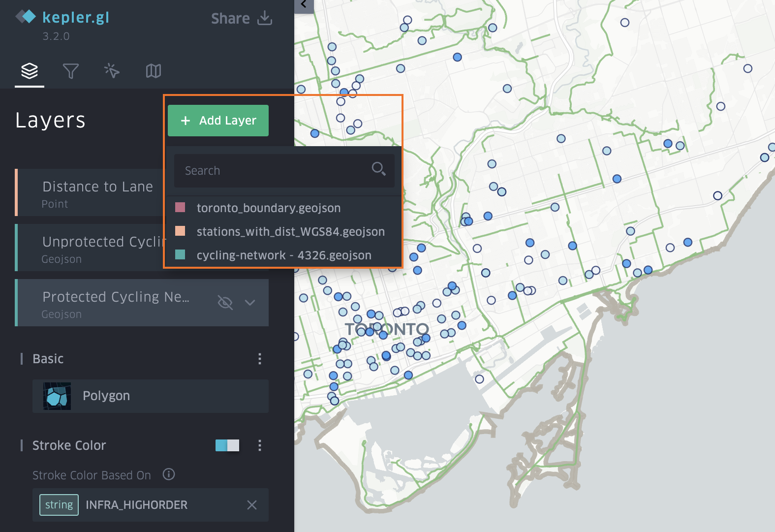Screen dimensions: 775x532
Task: Open the Polygon layer type dropdown
Action: click(x=151, y=396)
